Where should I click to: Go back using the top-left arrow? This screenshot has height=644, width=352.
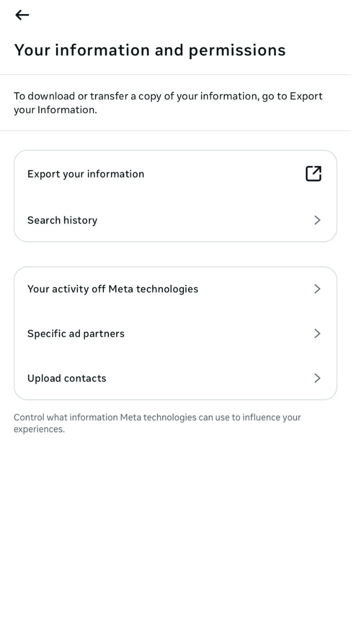point(22,15)
